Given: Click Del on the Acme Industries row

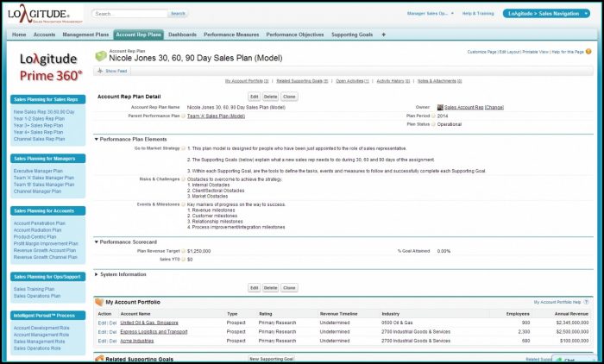Looking at the screenshot, I should pyautogui.click(x=113, y=341).
